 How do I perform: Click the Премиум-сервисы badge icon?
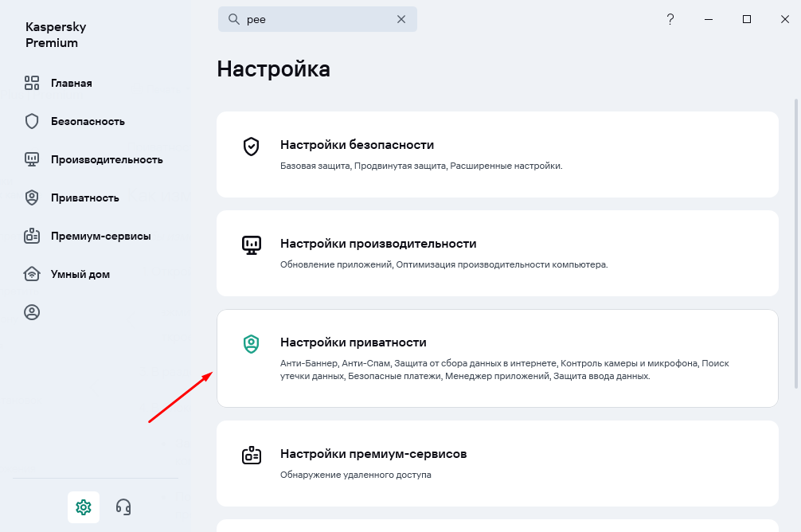(32, 236)
